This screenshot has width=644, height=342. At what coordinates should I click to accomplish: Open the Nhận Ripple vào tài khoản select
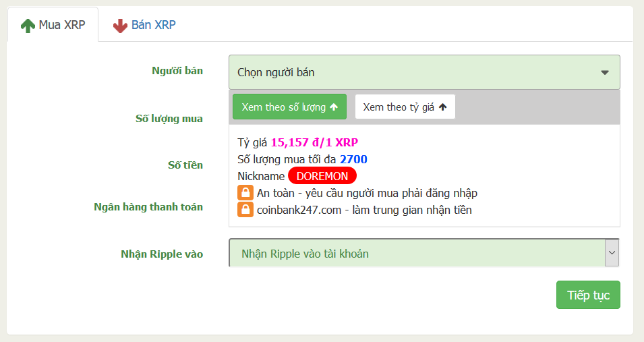coord(424,253)
